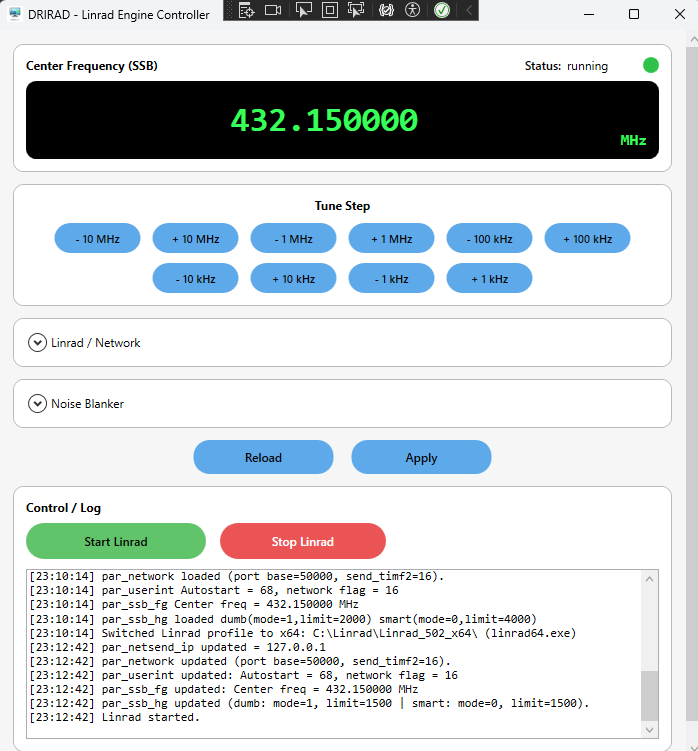The width and height of the screenshot is (698, 751).
Task: Click the accessibility person icon
Action: coord(413,10)
